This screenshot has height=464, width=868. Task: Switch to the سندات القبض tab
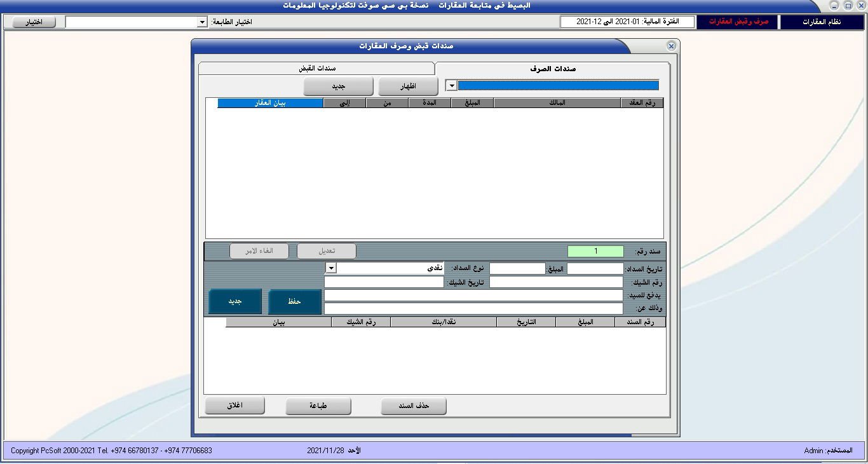click(x=316, y=67)
